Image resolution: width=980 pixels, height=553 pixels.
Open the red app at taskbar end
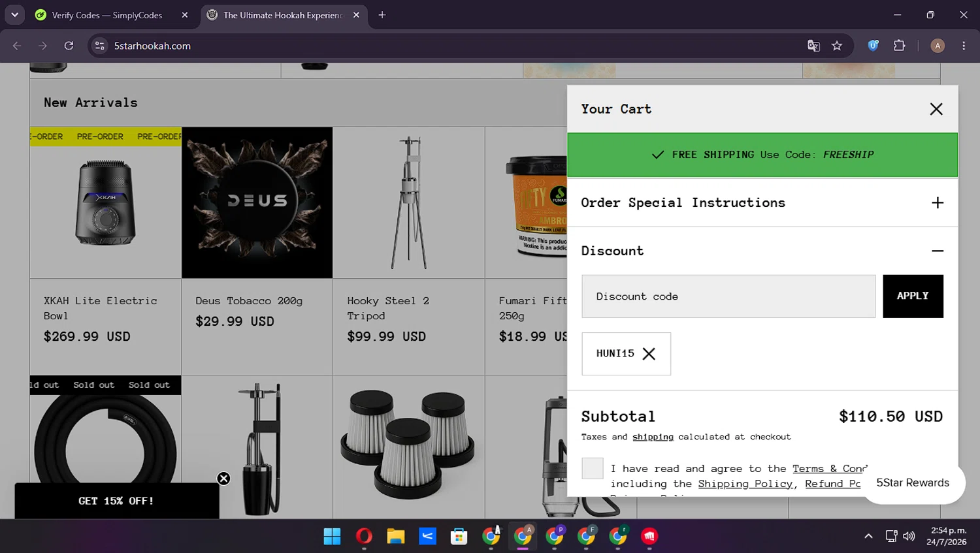(649, 536)
